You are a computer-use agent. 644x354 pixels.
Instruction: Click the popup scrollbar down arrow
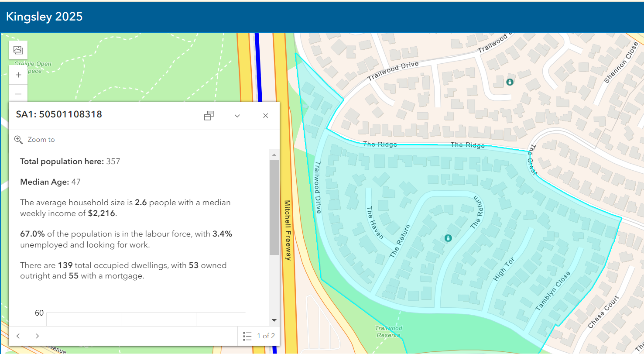point(274,320)
